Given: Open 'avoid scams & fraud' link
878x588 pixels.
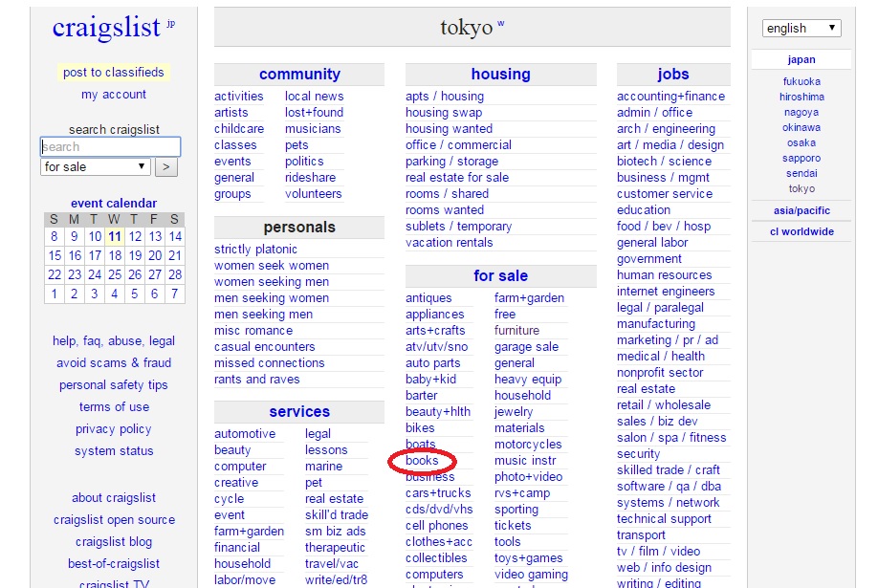Looking at the screenshot, I should (114, 363).
